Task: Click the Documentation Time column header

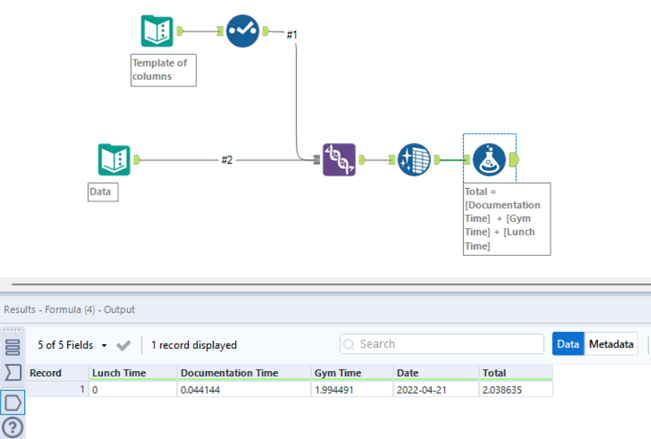Action: click(244, 373)
